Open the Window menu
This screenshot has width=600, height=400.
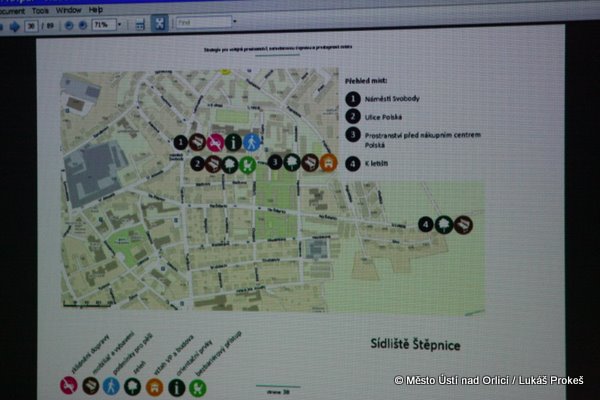(x=69, y=9)
